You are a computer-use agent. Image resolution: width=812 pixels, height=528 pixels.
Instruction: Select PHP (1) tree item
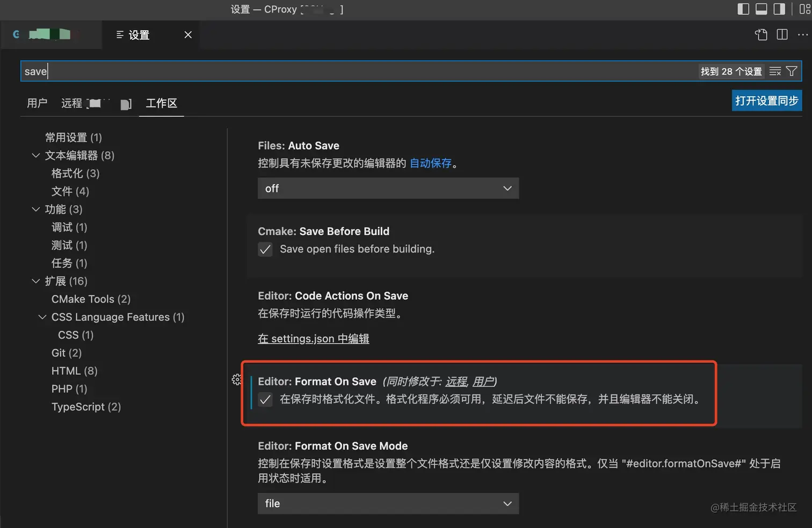[x=69, y=389]
